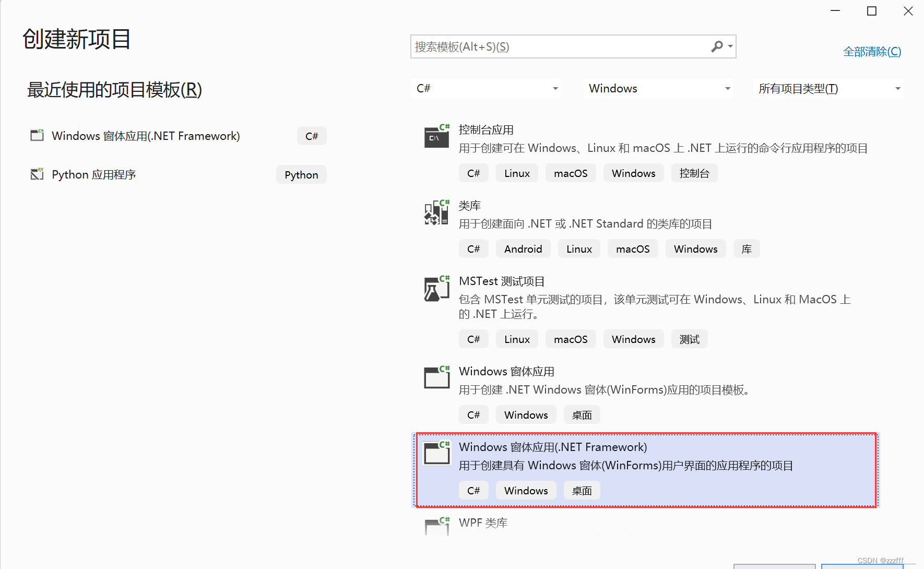This screenshot has height=569, width=924.
Task: Click the Windows tag under Windows 窗体应用(.NET Framework)
Action: 526,490
